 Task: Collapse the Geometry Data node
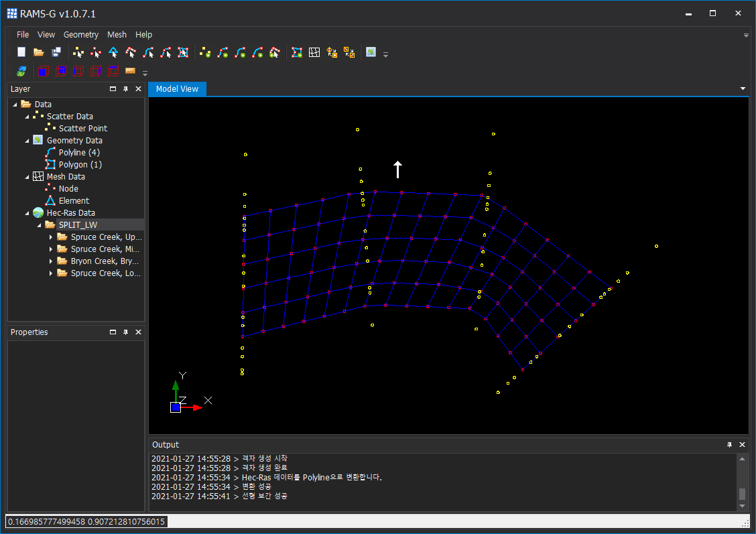click(27, 140)
